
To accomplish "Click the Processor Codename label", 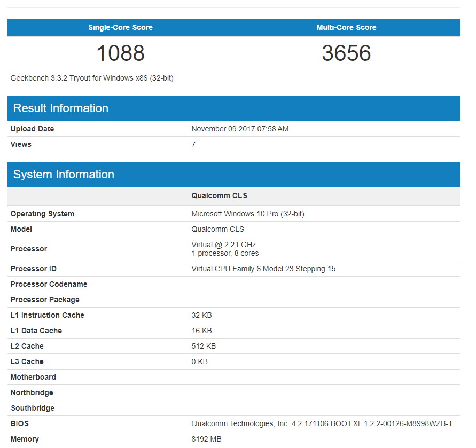I will coord(49,285).
